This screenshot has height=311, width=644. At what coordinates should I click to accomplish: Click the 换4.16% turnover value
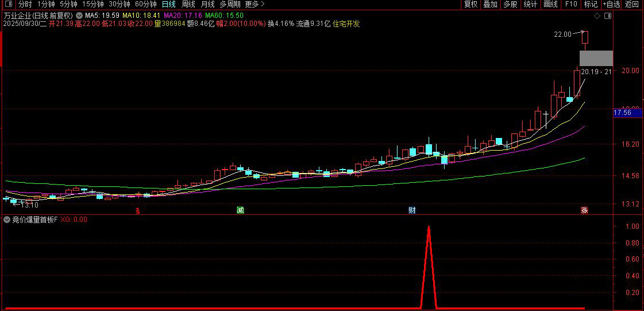[281, 24]
